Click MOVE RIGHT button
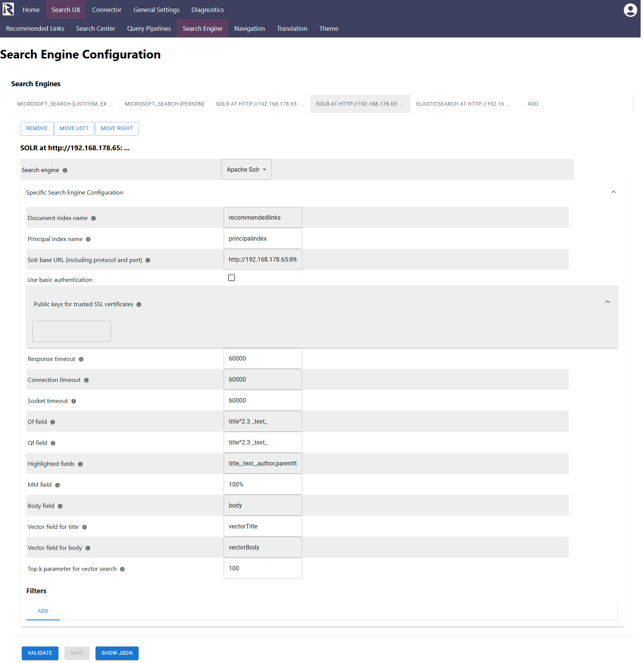This screenshot has height=663, width=644. tap(117, 129)
